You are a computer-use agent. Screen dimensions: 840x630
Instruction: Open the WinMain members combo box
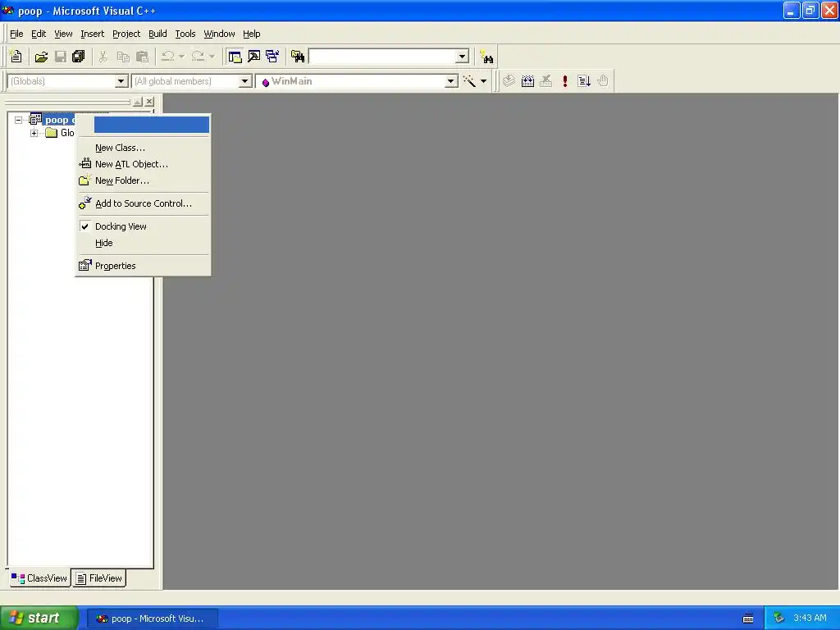[357, 81]
